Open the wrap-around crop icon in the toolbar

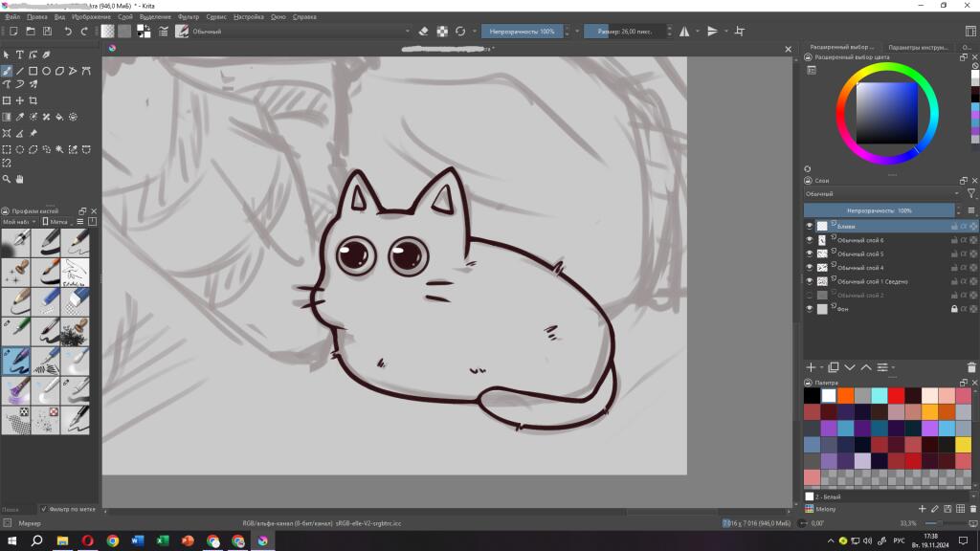(740, 32)
